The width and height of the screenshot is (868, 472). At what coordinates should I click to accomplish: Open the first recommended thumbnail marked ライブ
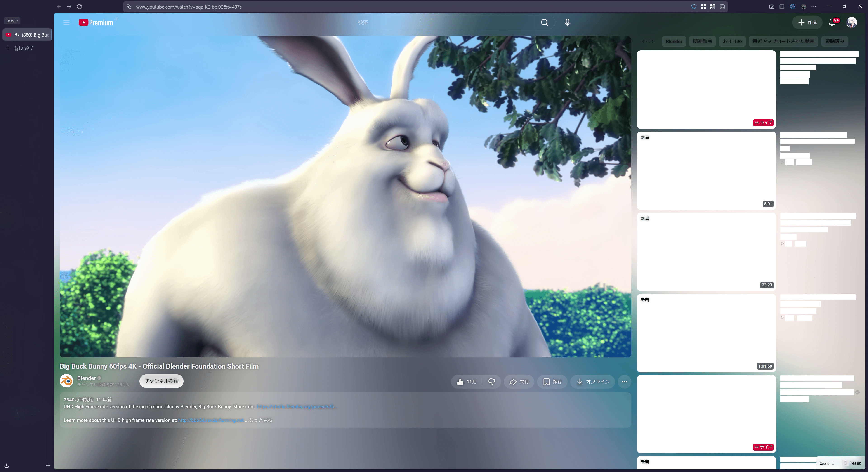[x=706, y=89]
